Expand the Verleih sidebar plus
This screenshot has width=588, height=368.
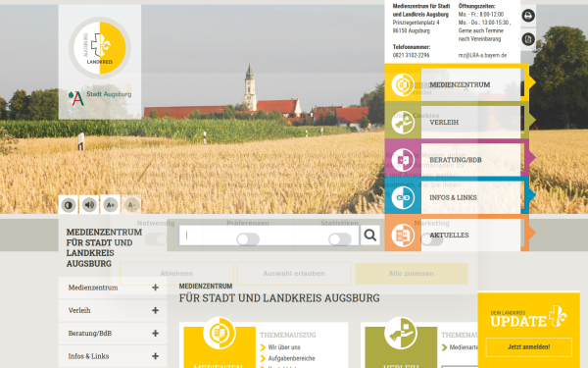[x=155, y=310]
